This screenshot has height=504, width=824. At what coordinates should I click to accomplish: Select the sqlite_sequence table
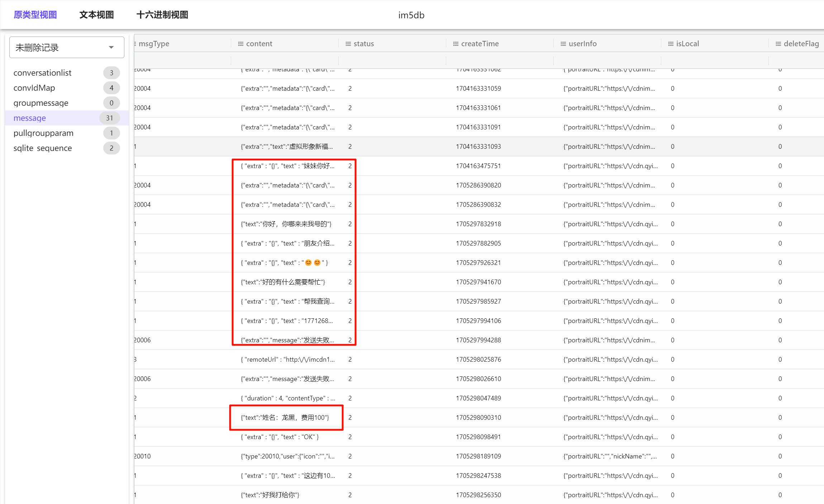click(43, 148)
